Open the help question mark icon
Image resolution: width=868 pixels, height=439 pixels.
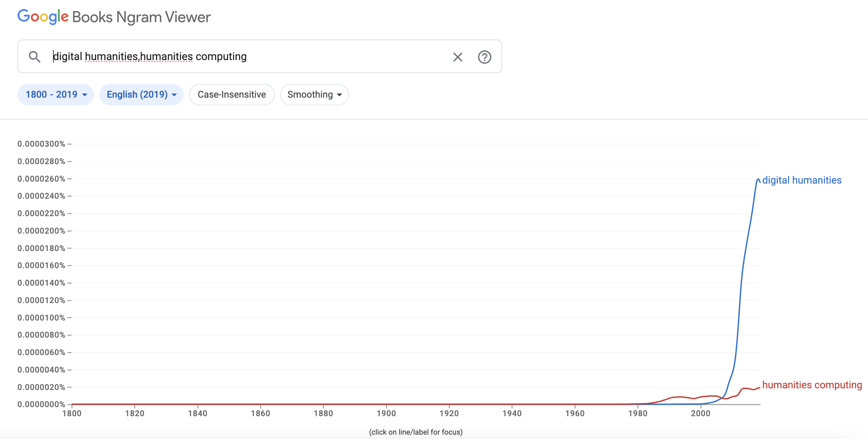pyautogui.click(x=484, y=57)
